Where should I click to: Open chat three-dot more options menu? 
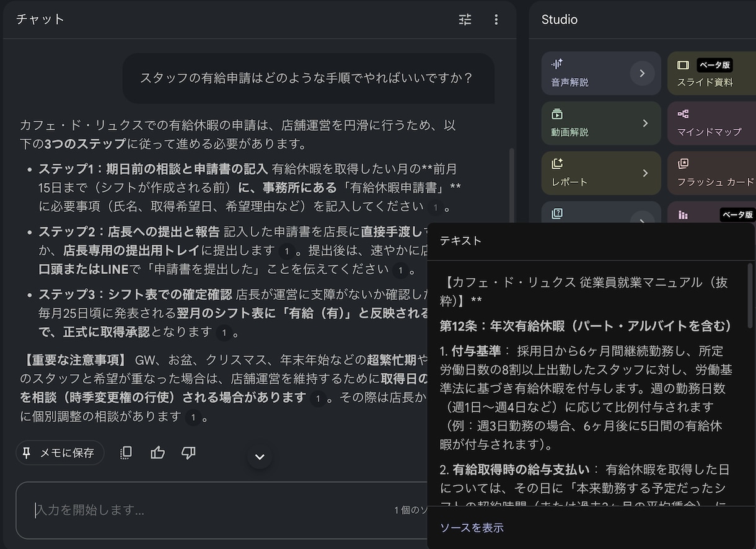tap(496, 20)
